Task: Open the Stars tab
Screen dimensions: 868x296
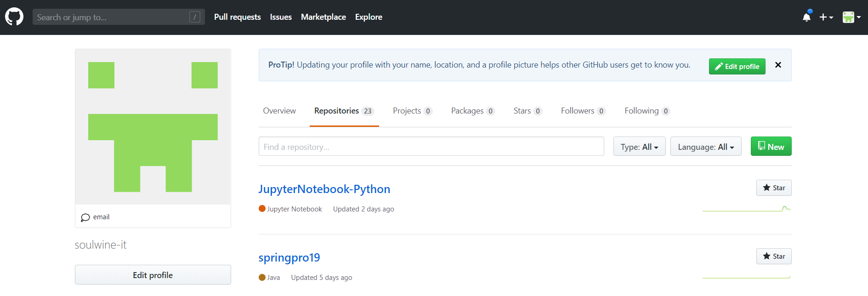Action: pyautogui.click(x=527, y=111)
